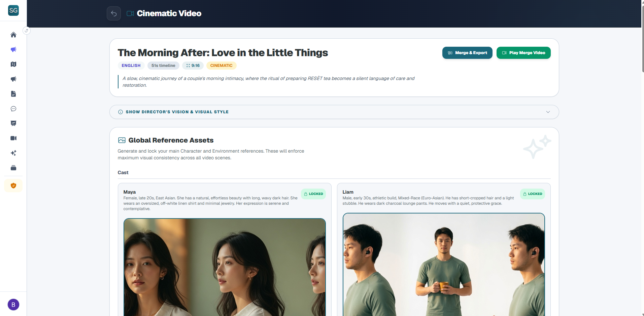Click the Cast section label

tap(123, 172)
